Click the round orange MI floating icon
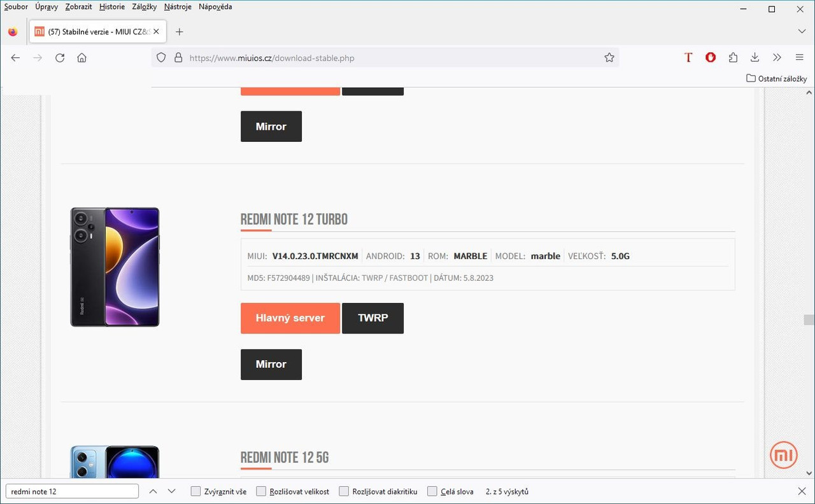The width and height of the screenshot is (815, 504). tap(783, 454)
